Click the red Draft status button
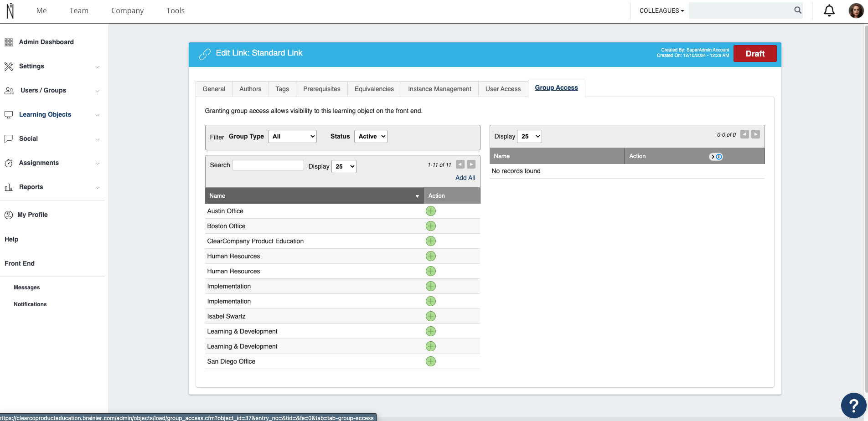The height and width of the screenshot is (421, 868). (755, 54)
